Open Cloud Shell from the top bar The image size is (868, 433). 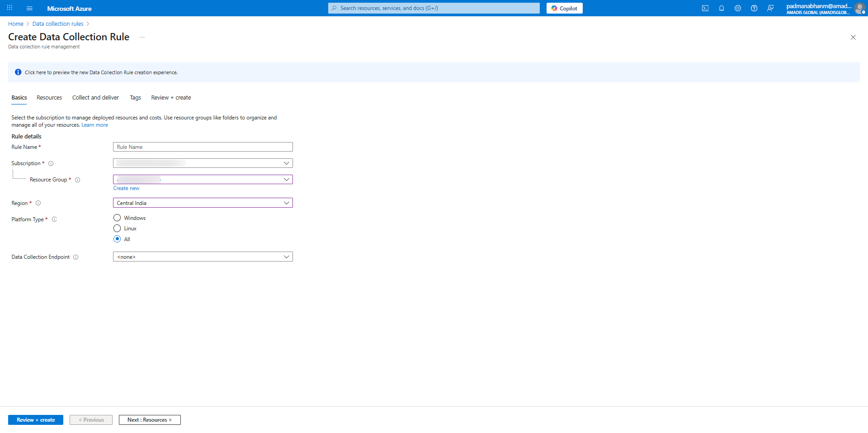point(705,8)
